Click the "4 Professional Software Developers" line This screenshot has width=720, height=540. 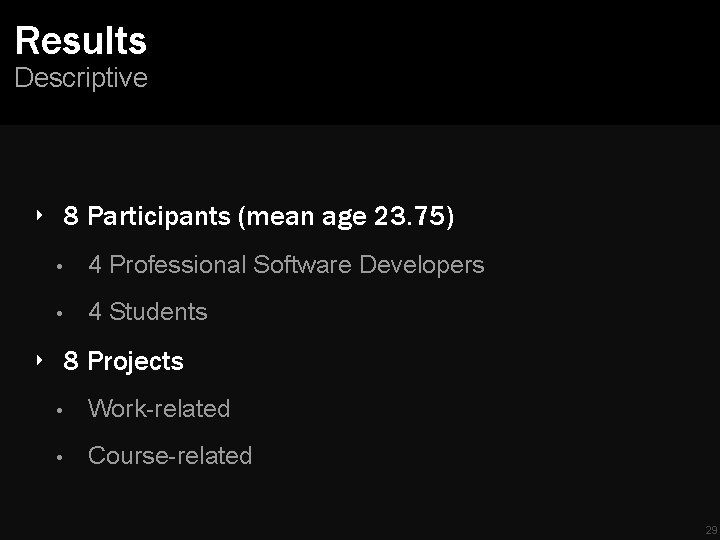click(286, 265)
